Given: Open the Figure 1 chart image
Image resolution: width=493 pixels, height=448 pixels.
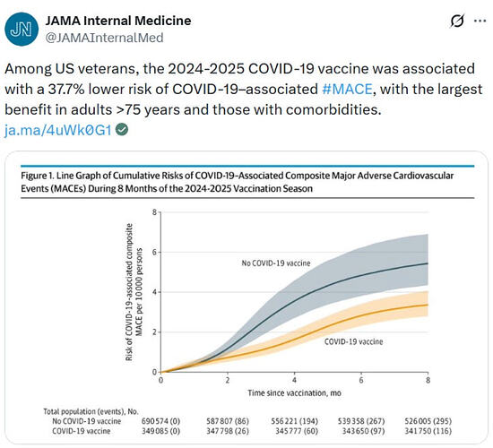Looking at the screenshot, I should pos(246,297).
